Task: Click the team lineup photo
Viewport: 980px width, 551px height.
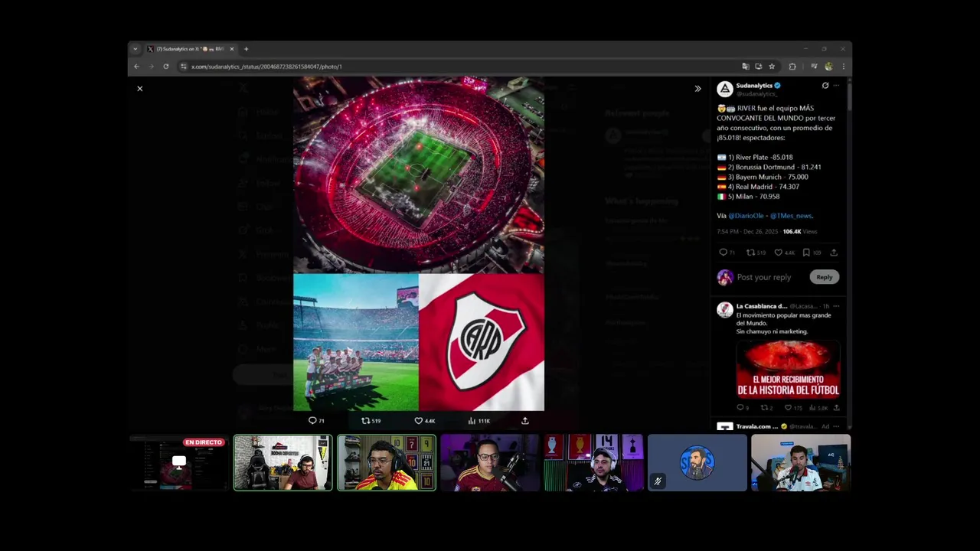Action: pos(355,343)
